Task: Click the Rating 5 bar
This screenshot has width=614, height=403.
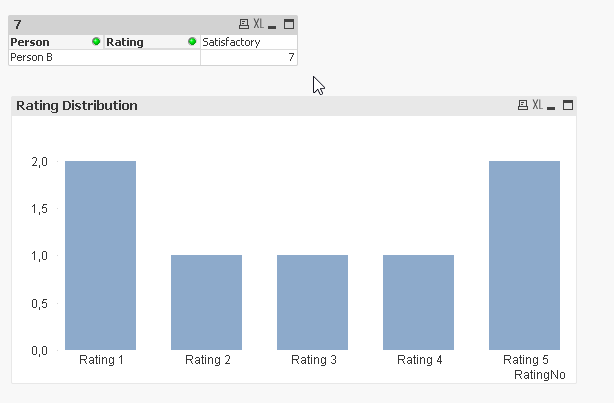Action: tap(524, 255)
